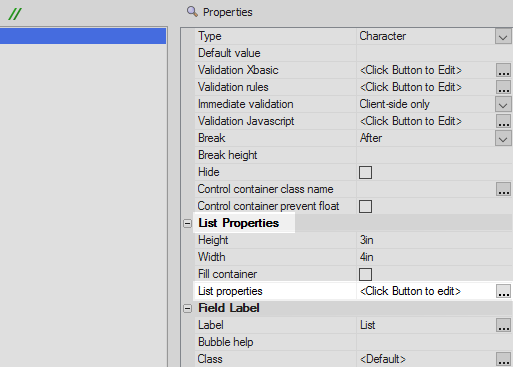Click ellipsis button for Label row

pyautogui.click(x=503, y=325)
